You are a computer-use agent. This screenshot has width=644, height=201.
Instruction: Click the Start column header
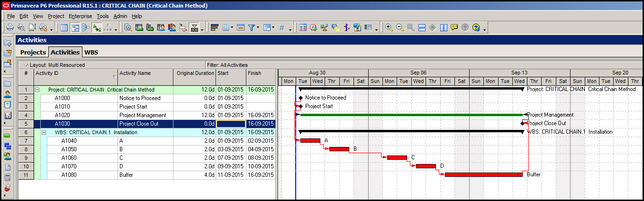tap(231, 77)
